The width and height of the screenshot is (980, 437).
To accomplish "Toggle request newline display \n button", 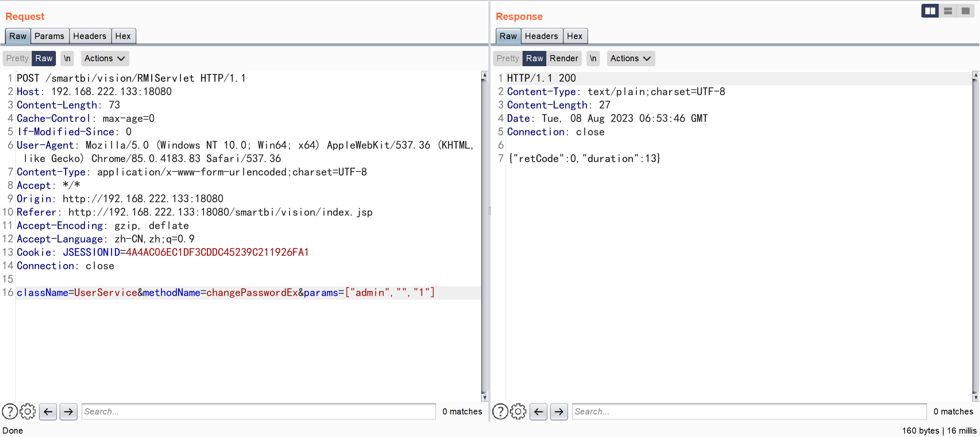I will point(67,58).
